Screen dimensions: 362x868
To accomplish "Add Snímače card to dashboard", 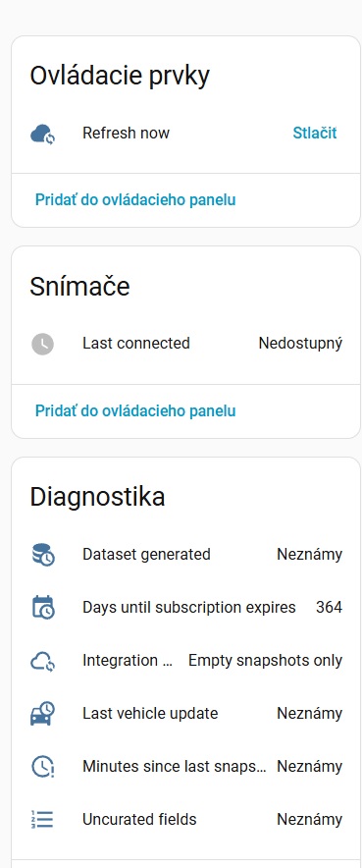I will pyautogui.click(x=135, y=410).
